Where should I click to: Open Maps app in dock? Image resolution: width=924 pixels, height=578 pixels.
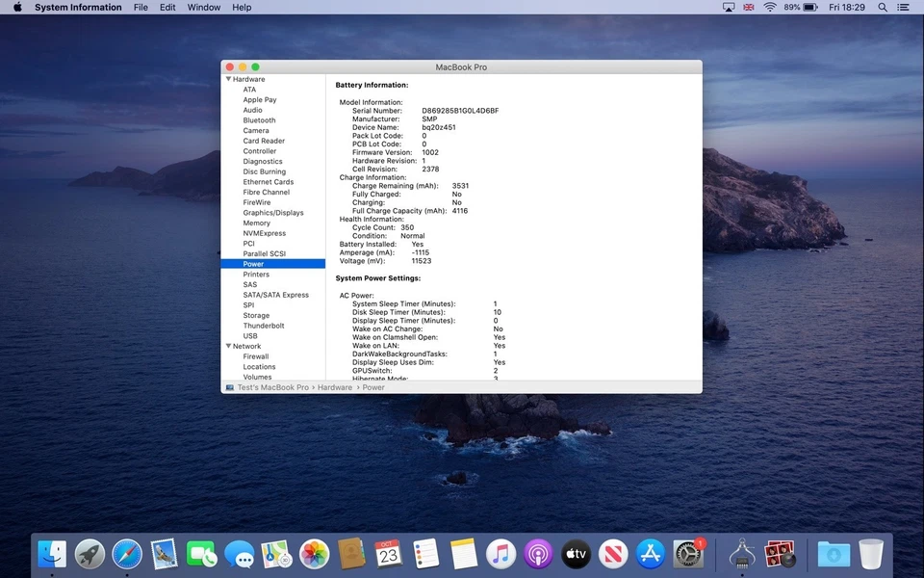(x=276, y=555)
